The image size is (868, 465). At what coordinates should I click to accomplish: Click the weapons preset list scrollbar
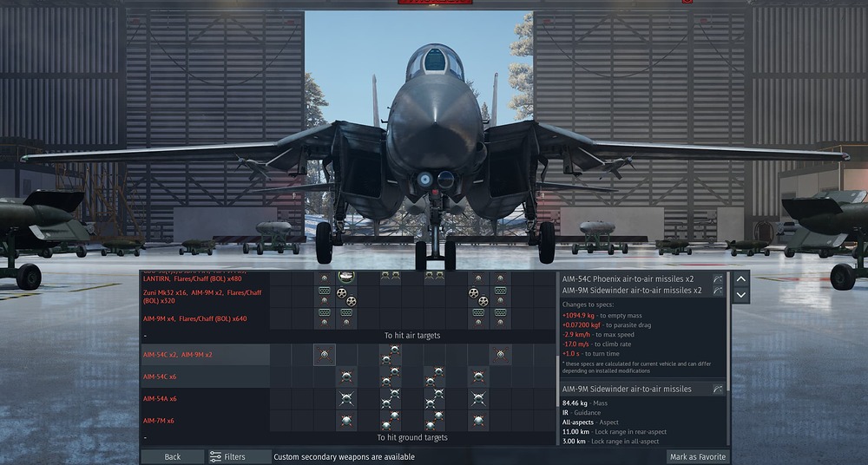(x=558, y=381)
